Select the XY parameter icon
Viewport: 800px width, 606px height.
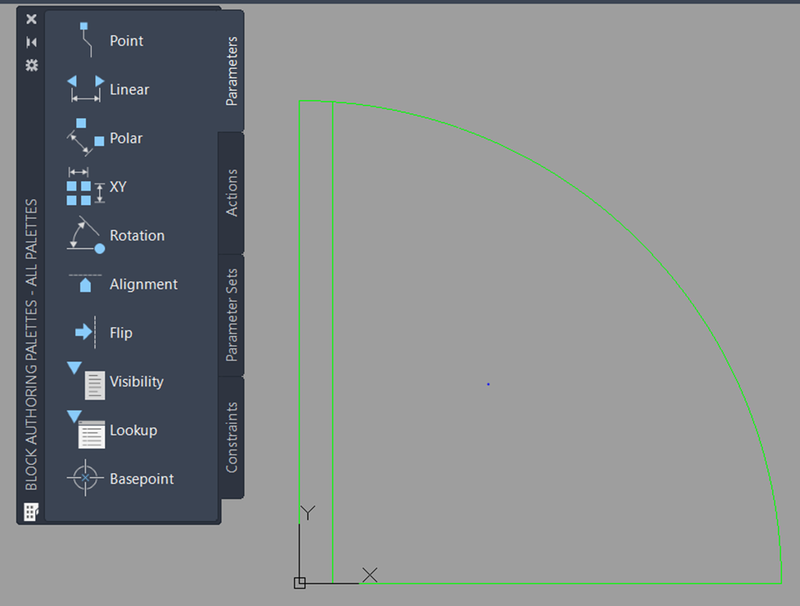85,186
